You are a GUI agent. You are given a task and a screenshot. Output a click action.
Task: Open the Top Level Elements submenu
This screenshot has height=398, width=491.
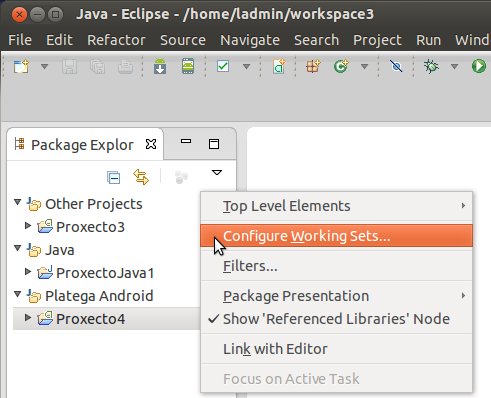point(336,206)
